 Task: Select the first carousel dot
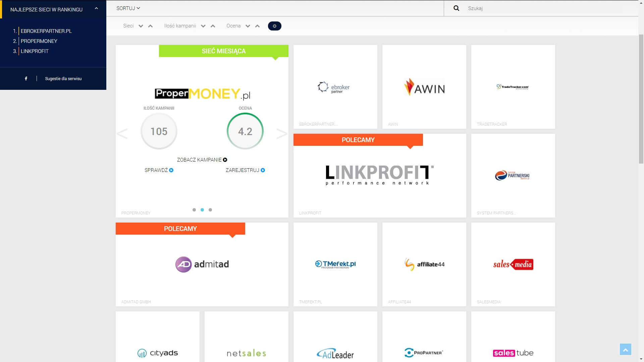(194, 210)
